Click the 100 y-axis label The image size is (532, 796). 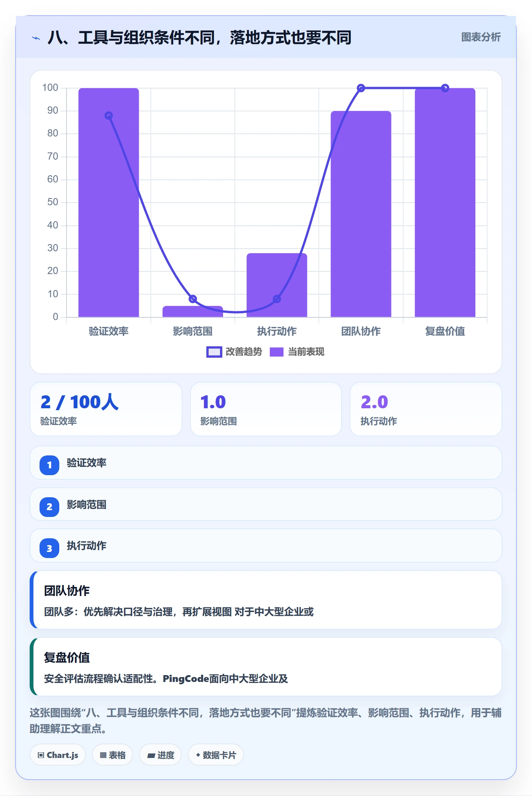tap(50, 88)
